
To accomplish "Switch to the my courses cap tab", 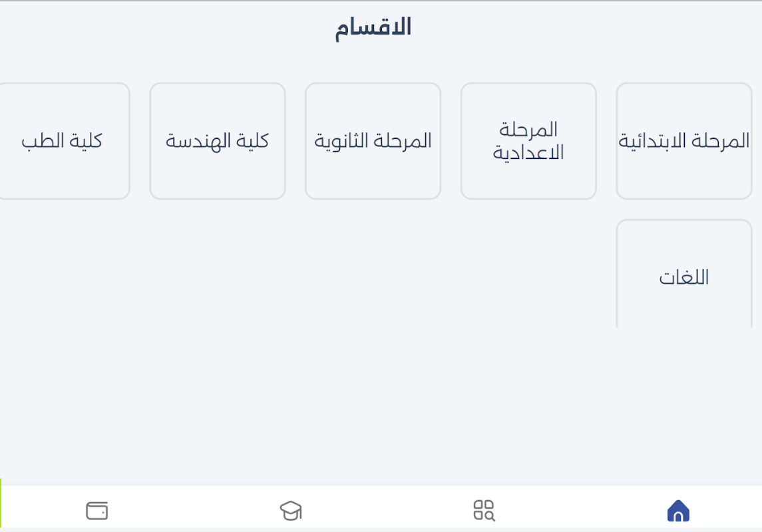I will (291, 511).
